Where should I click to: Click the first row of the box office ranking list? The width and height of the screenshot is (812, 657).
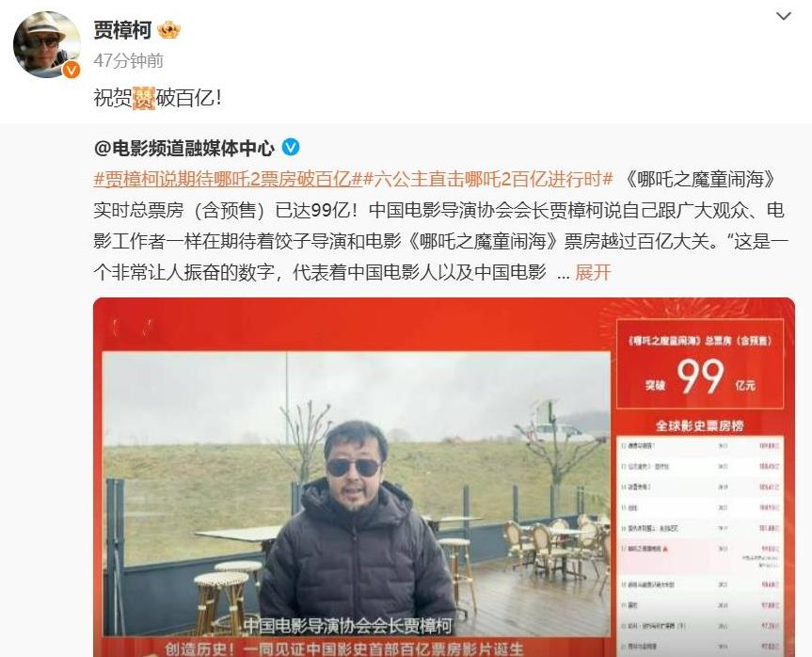(700, 445)
